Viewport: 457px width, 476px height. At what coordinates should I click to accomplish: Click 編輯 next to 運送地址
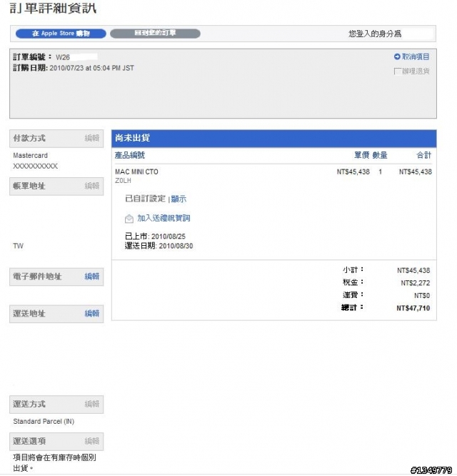coord(92,313)
